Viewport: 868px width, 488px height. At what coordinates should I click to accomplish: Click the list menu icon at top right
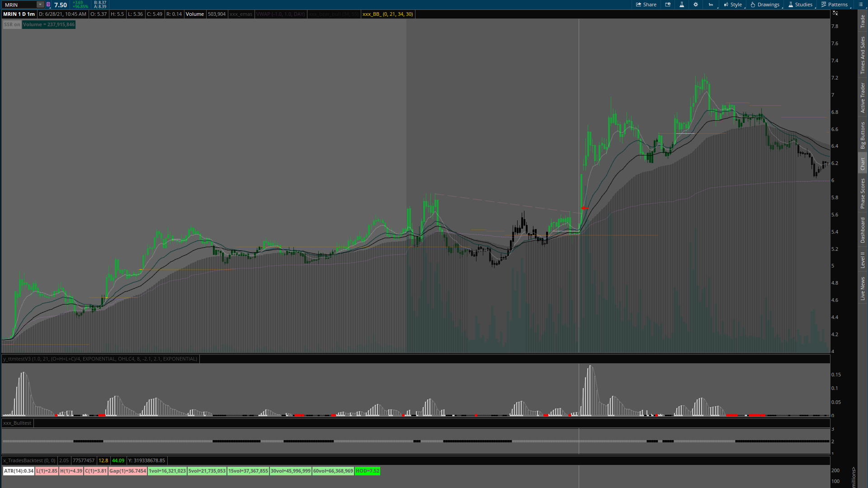pos(861,5)
